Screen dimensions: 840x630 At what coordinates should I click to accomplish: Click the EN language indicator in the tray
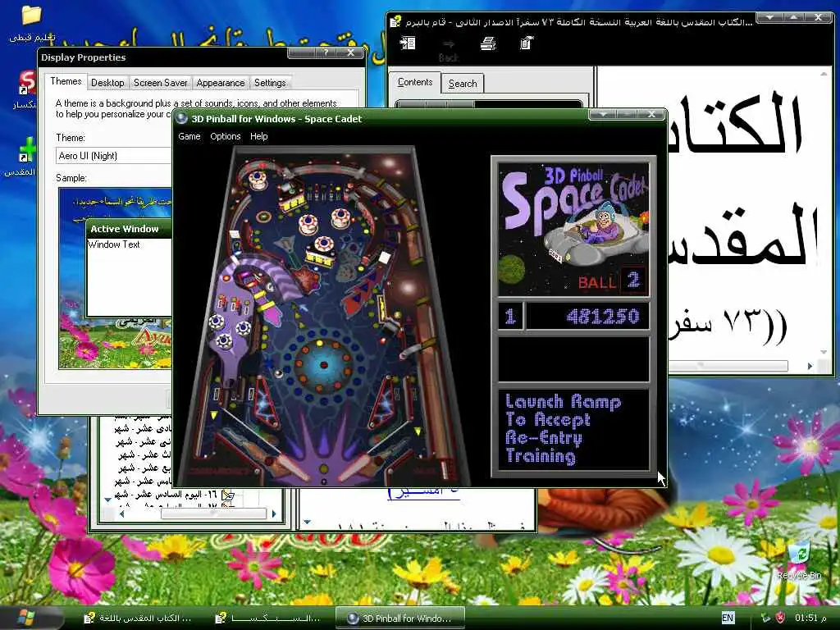click(x=728, y=618)
